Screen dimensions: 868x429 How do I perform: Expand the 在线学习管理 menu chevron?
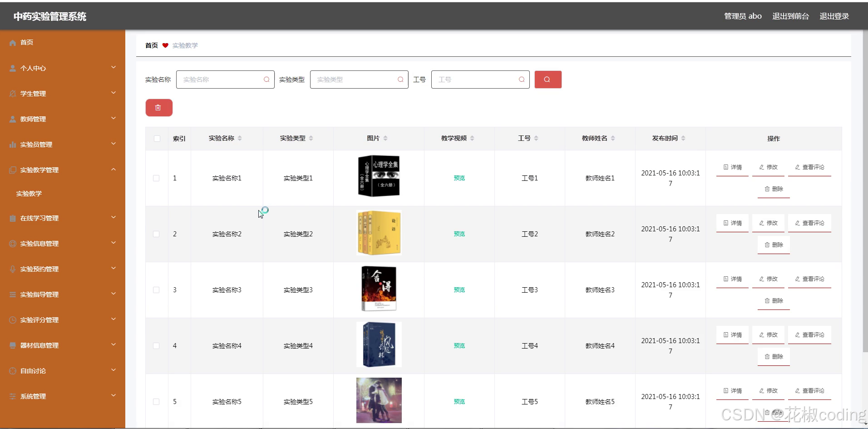pos(113,217)
